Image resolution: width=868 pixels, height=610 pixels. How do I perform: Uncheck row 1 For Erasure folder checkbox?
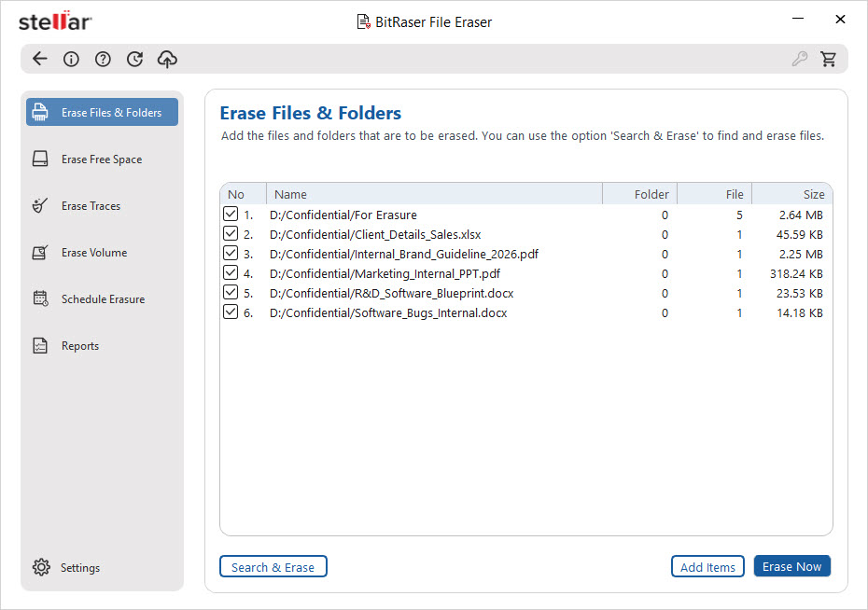click(x=231, y=214)
